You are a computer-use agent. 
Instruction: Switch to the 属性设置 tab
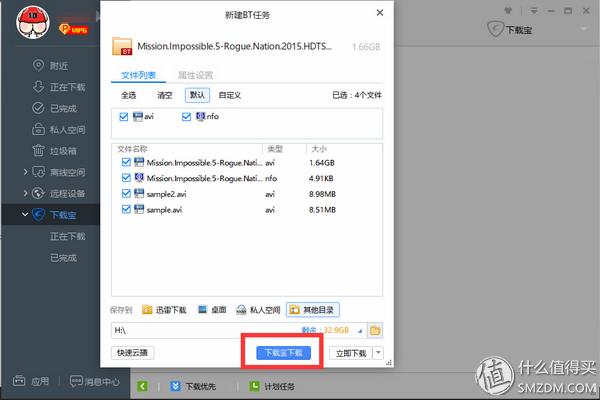point(195,75)
